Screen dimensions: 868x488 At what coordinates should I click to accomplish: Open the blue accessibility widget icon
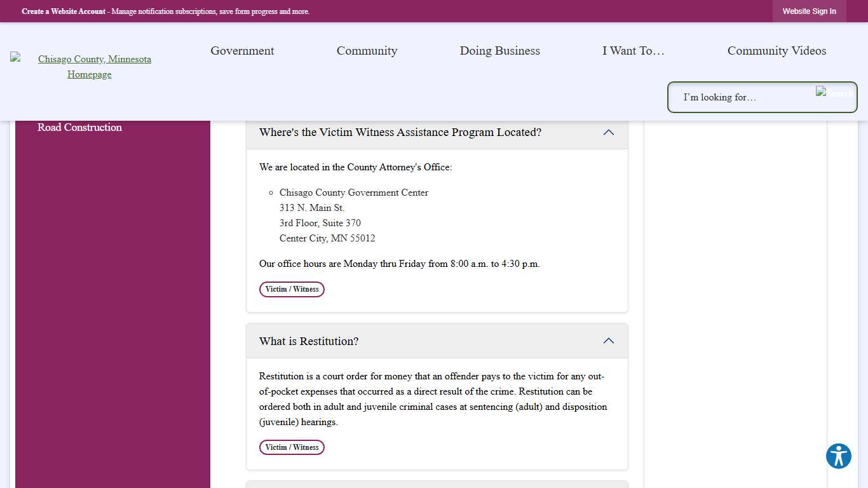coord(838,456)
